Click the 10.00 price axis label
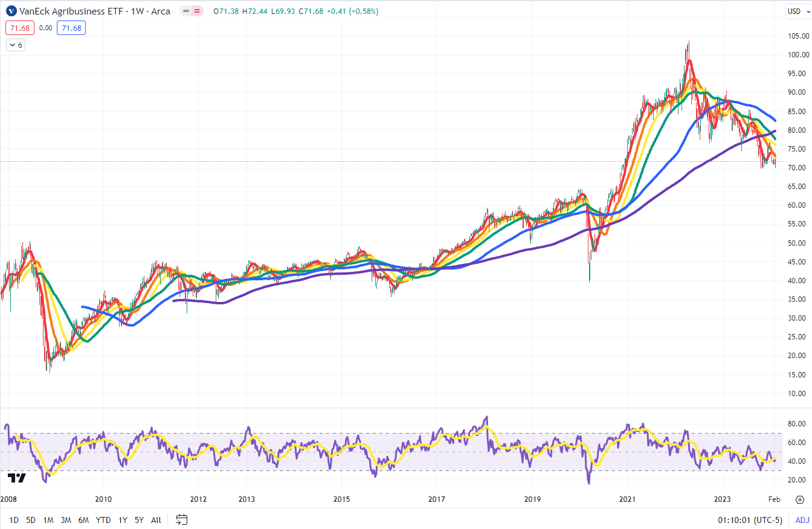The width and height of the screenshot is (812, 529). tap(797, 393)
